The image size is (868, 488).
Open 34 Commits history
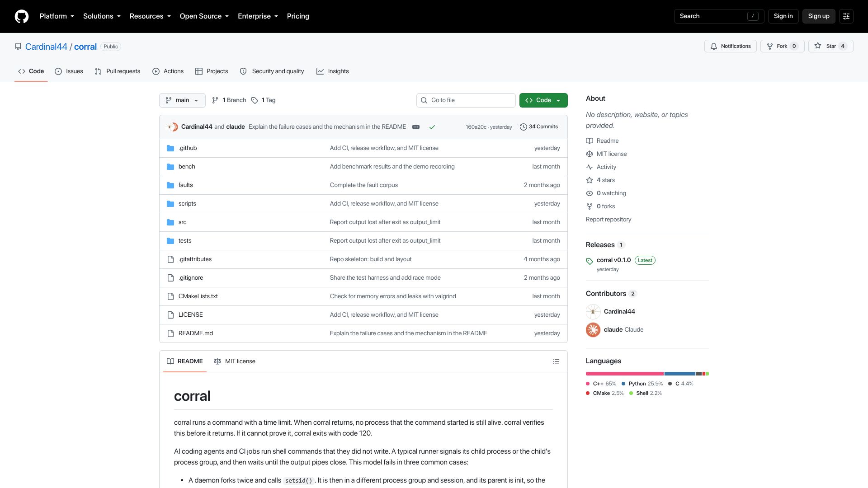pos(539,127)
